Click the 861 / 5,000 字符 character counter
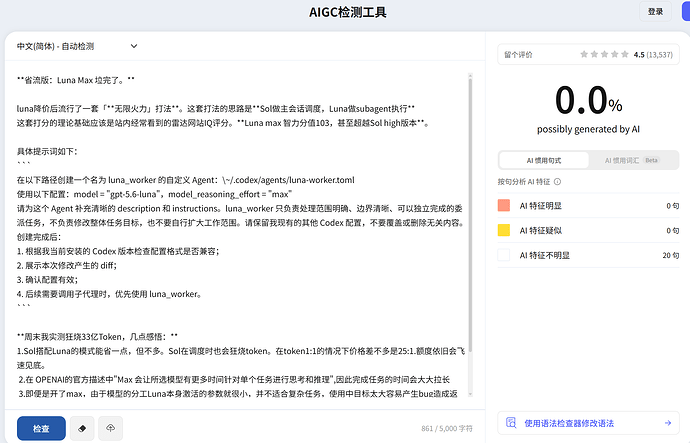The image size is (690, 443). [x=446, y=428]
